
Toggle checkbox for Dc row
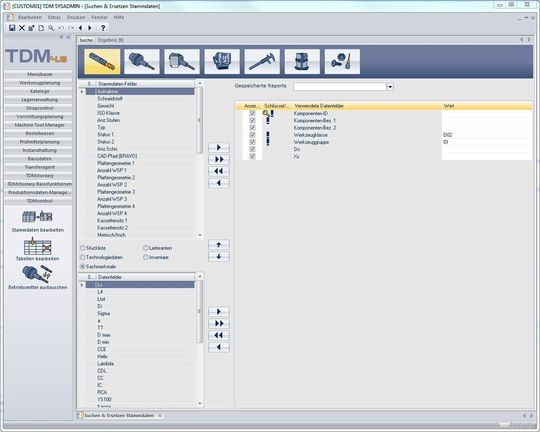(252, 149)
